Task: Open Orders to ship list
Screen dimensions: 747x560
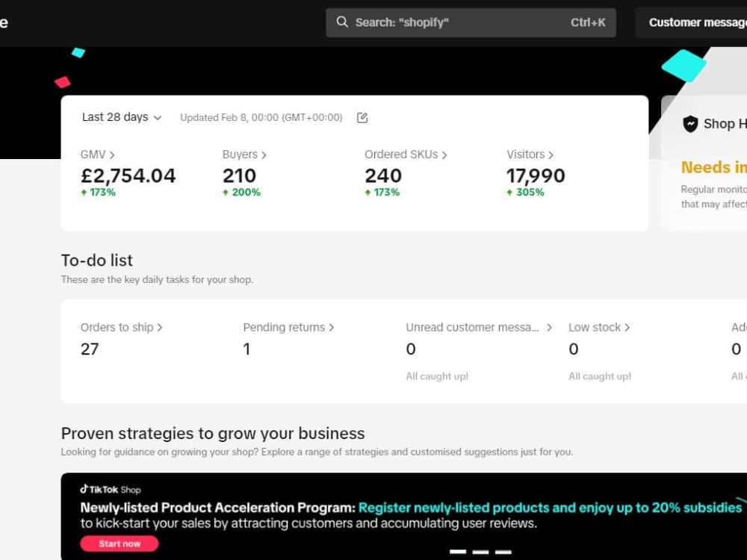Action: pyautogui.click(x=122, y=327)
